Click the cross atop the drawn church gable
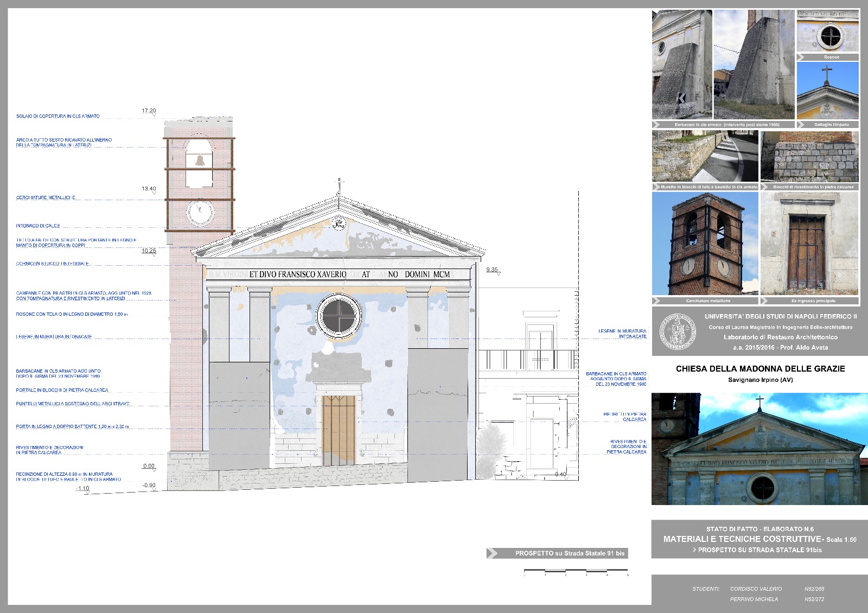This screenshot has width=868, height=613. [340, 186]
